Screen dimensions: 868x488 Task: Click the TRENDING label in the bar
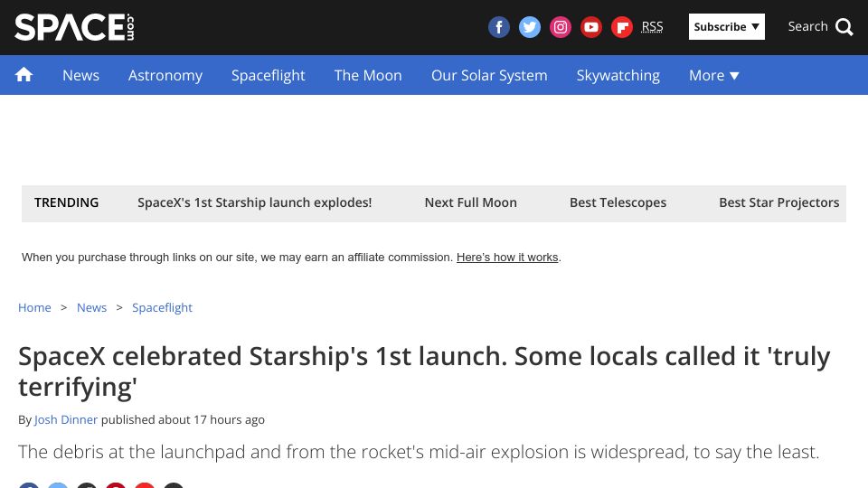66,202
